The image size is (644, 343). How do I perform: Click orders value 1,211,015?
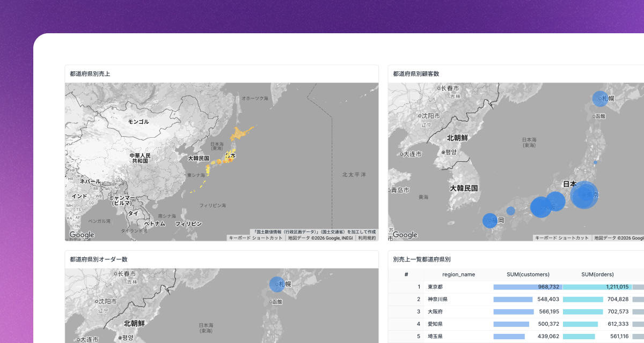[617, 287]
